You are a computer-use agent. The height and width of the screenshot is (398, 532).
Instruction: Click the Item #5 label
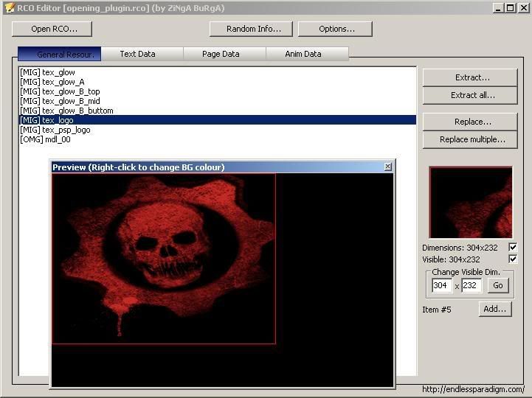437,310
